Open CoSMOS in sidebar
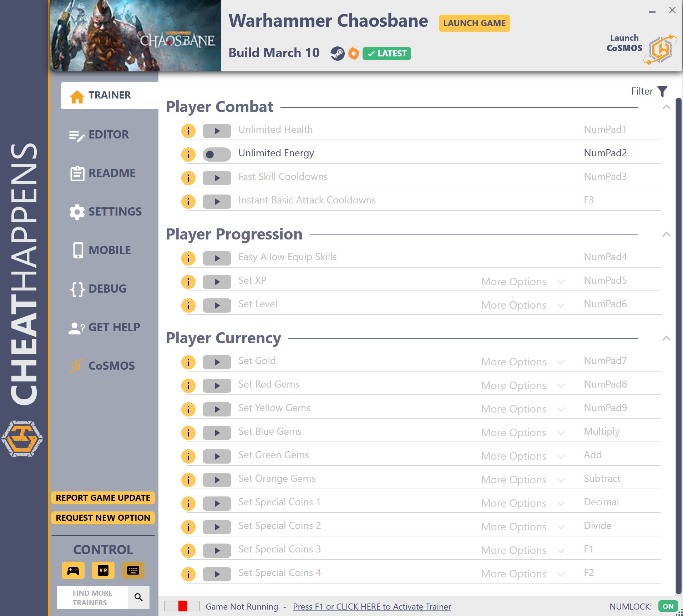 [x=102, y=366]
